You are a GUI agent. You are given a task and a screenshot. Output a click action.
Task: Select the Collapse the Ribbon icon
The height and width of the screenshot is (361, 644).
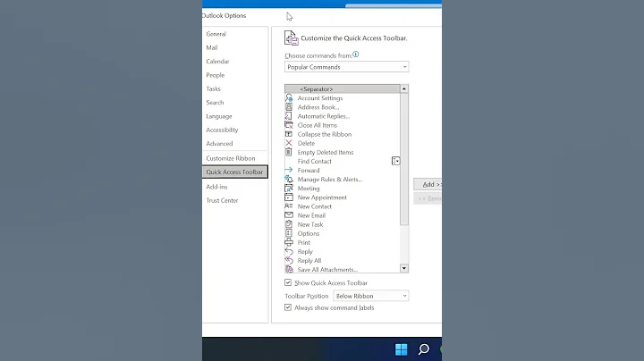click(289, 134)
